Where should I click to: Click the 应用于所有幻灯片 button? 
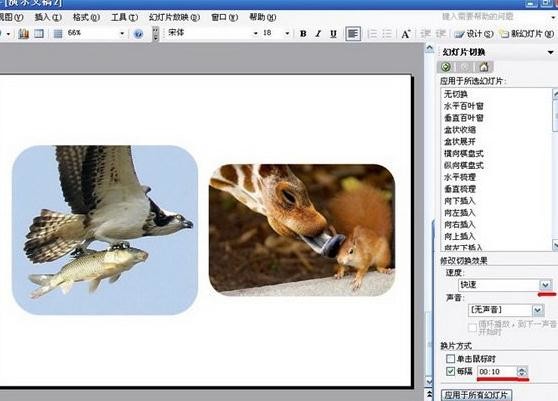pyautogui.click(x=477, y=395)
